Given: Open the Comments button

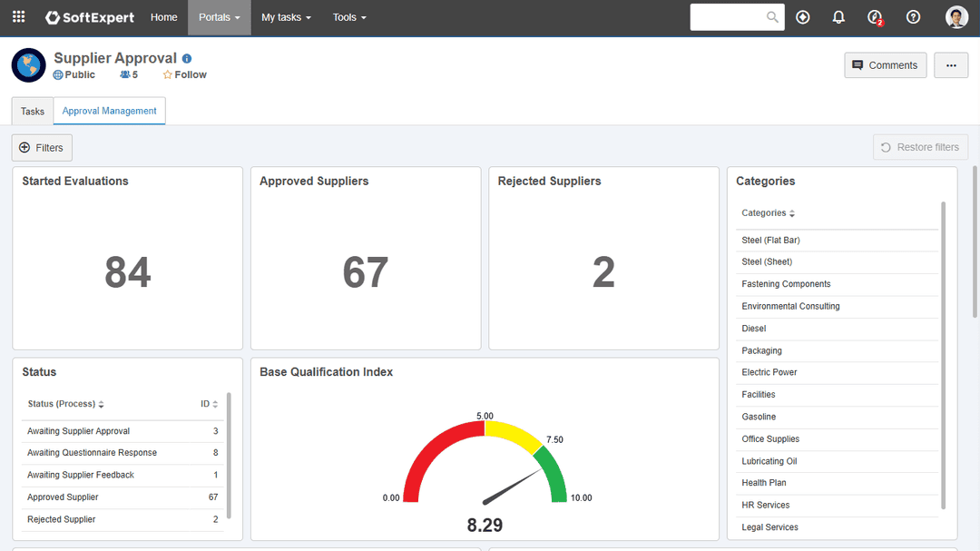Looking at the screenshot, I should click(x=885, y=65).
